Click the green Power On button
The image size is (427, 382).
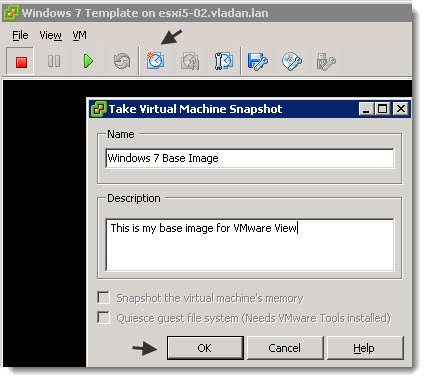[x=88, y=61]
